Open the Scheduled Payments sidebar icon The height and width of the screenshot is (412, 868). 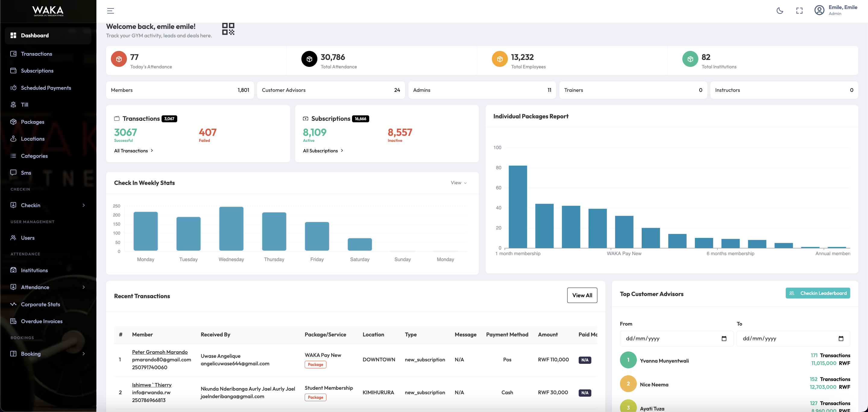click(x=14, y=88)
